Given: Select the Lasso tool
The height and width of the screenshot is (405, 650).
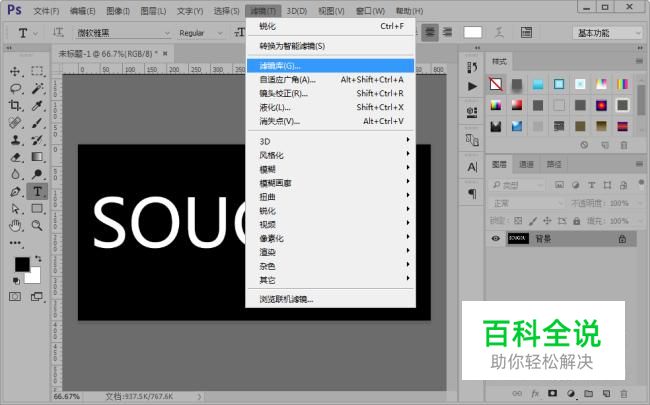Looking at the screenshot, I should pos(15,88).
